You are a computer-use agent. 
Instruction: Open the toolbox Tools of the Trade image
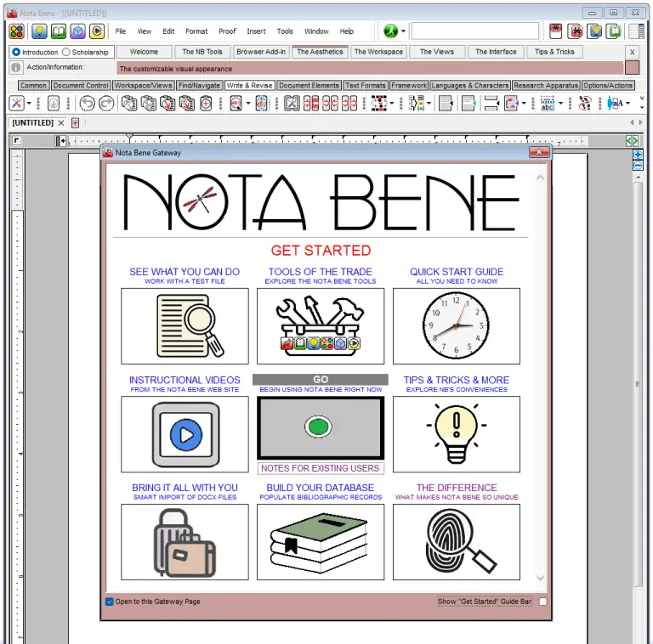click(321, 325)
